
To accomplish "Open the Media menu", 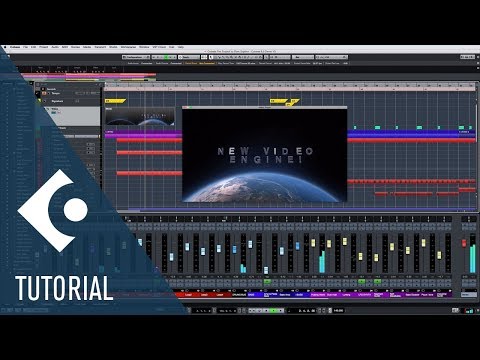I will tap(87, 47).
